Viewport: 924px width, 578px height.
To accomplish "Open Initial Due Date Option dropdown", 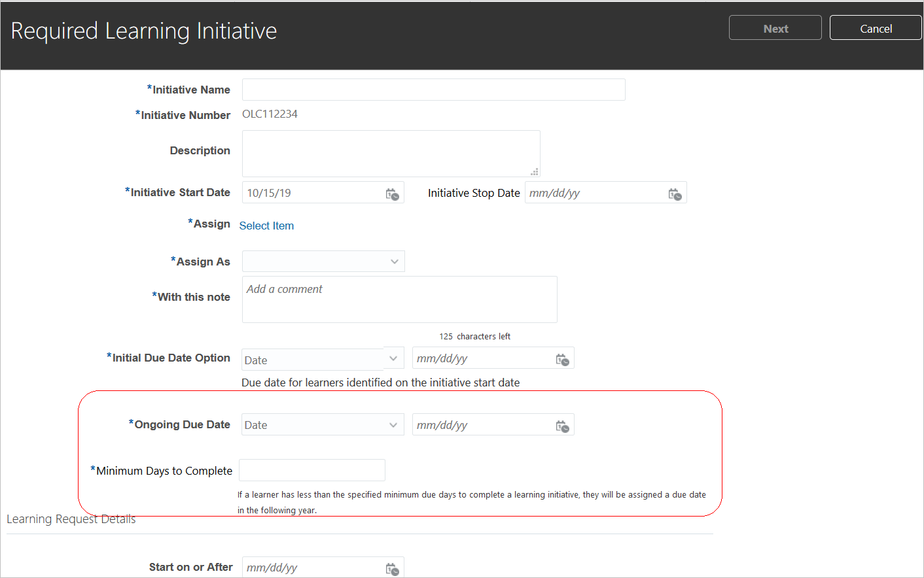I will (393, 358).
